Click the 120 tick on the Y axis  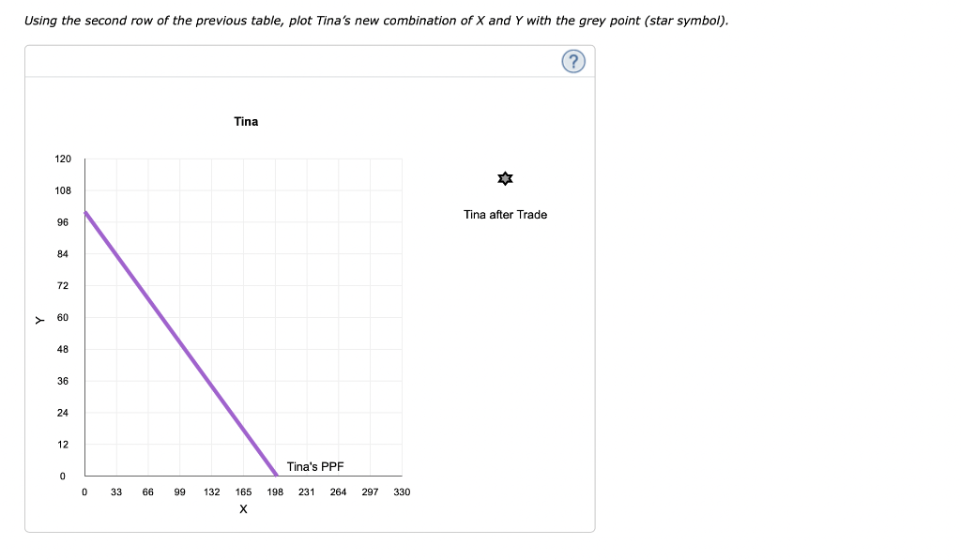tap(62, 159)
